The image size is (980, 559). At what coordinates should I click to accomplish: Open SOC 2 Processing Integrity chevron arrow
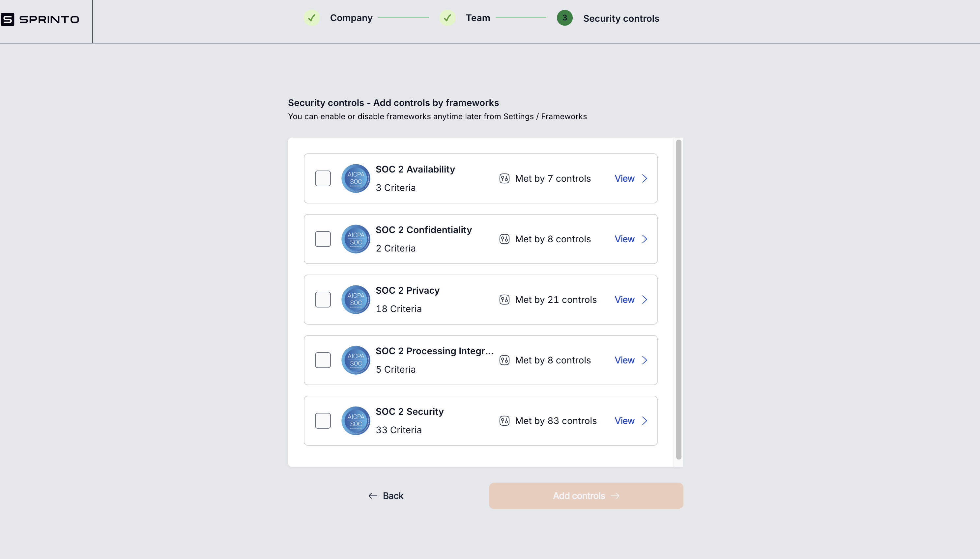click(x=645, y=360)
